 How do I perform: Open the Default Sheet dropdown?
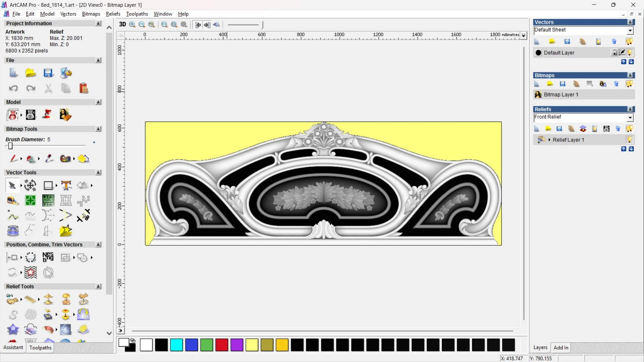click(x=630, y=31)
